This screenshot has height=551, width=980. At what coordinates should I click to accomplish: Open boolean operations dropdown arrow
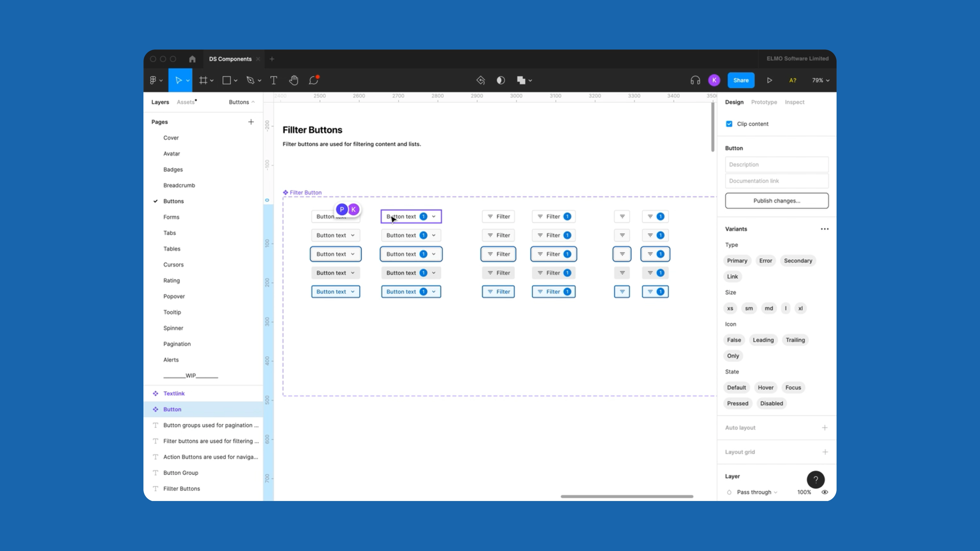[530, 81]
